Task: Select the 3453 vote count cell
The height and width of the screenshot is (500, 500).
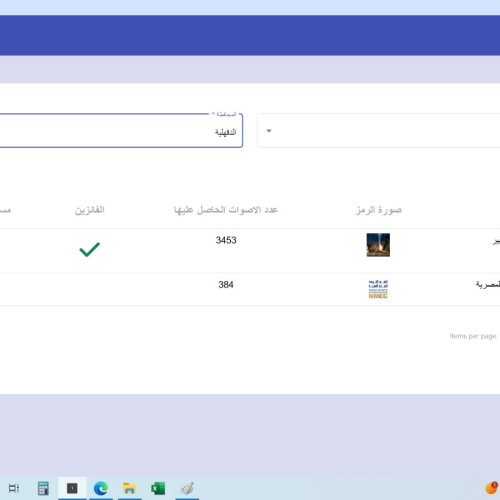Action: (x=226, y=240)
